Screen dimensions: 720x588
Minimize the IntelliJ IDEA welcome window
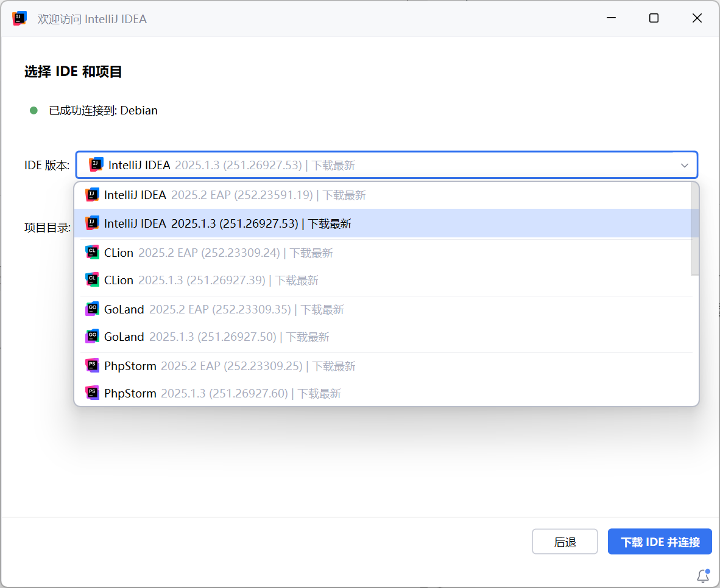coord(611,18)
